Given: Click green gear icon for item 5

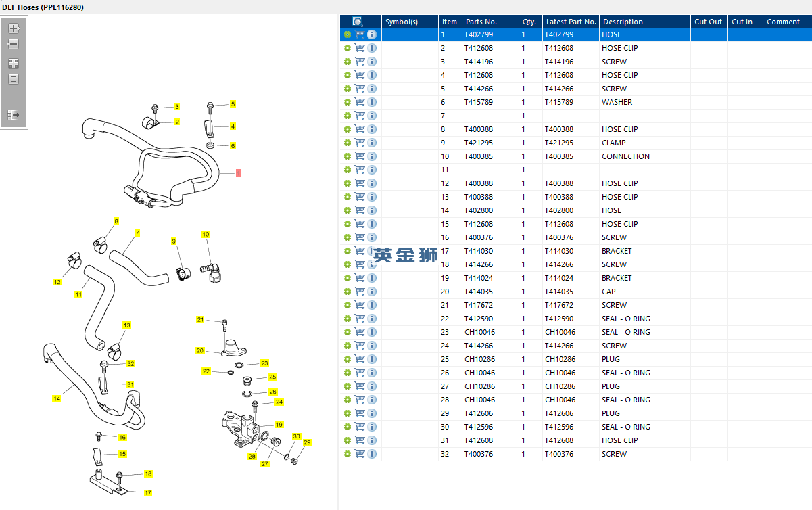Looking at the screenshot, I should (x=348, y=89).
